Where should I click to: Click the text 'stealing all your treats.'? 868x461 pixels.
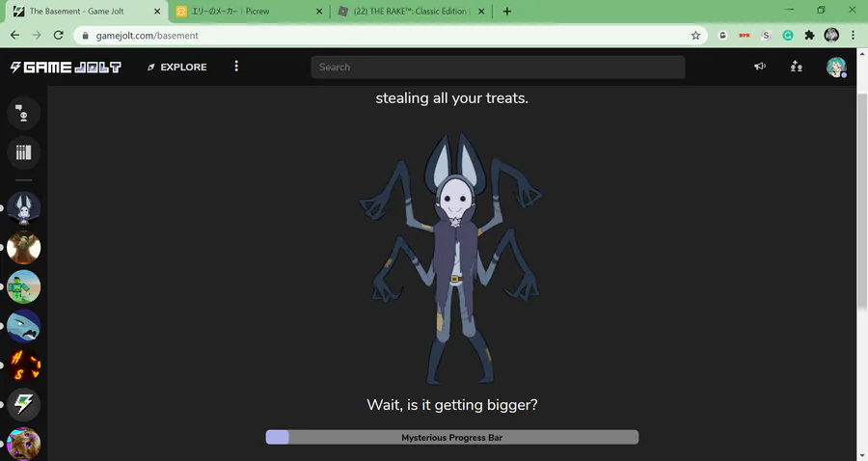point(451,98)
